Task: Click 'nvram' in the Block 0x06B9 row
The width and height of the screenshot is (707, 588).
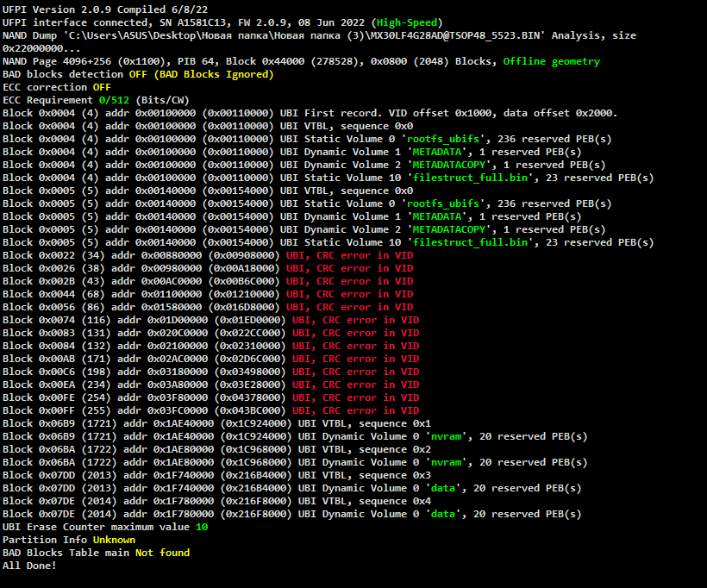Action: [x=447, y=436]
